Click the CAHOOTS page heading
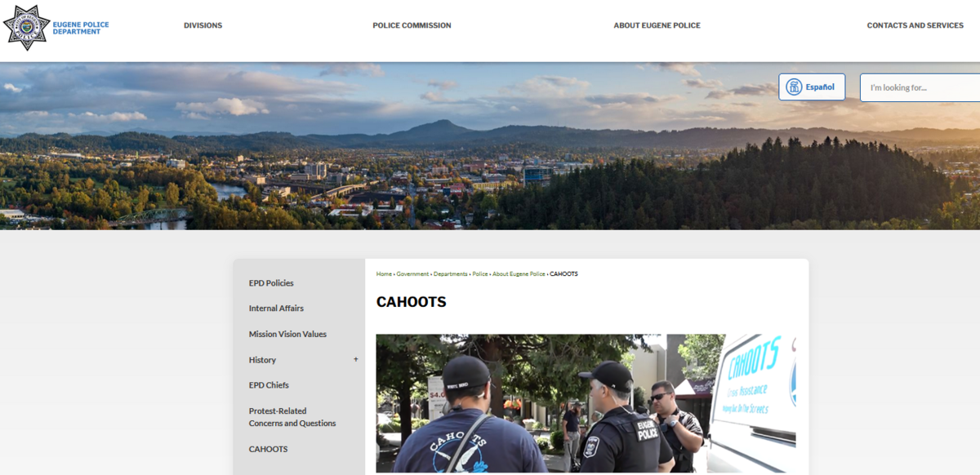The image size is (980, 475). click(x=411, y=302)
